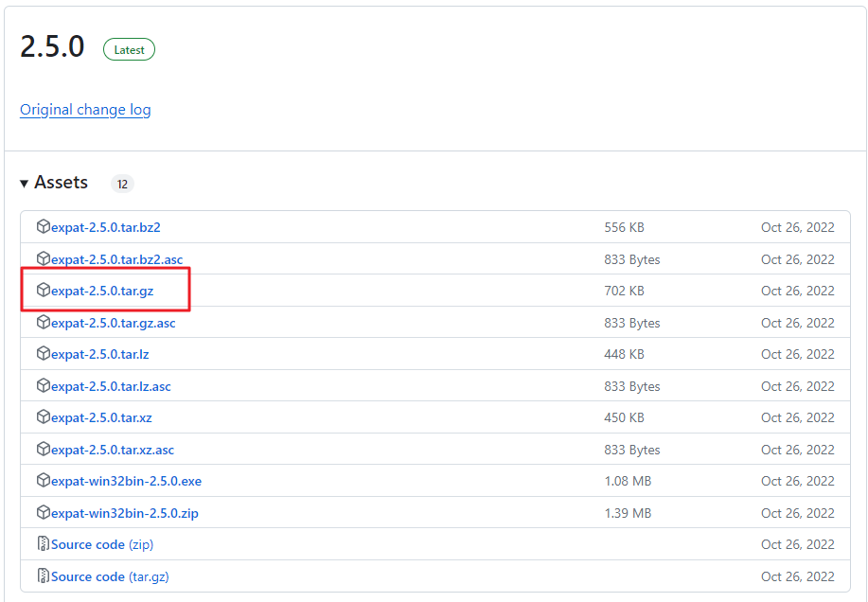The width and height of the screenshot is (868, 602).
Task: Download expat-2.5.0.tar.bz2.asc signature file
Action: click(x=116, y=259)
